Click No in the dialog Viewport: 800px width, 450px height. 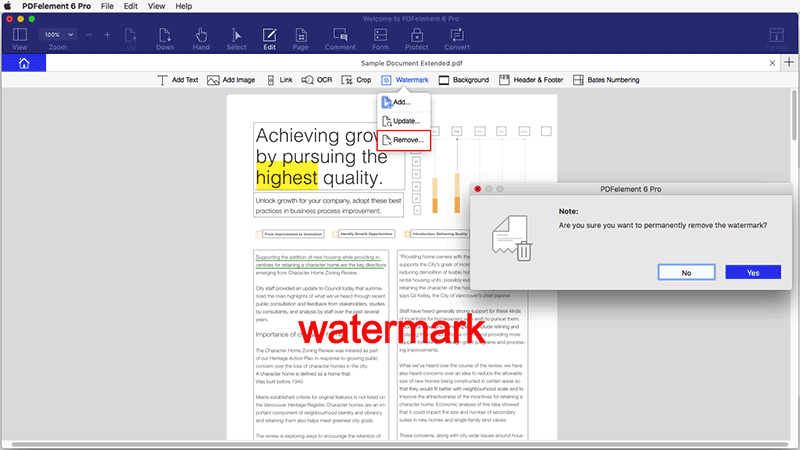(686, 272)
